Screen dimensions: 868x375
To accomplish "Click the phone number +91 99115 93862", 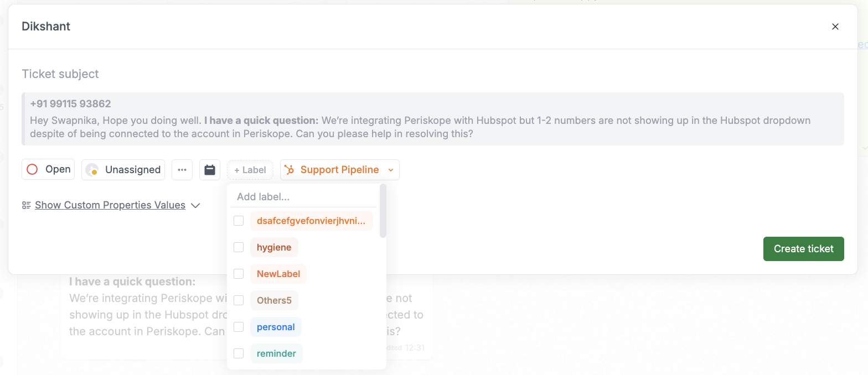I will (x=70, y=103).
